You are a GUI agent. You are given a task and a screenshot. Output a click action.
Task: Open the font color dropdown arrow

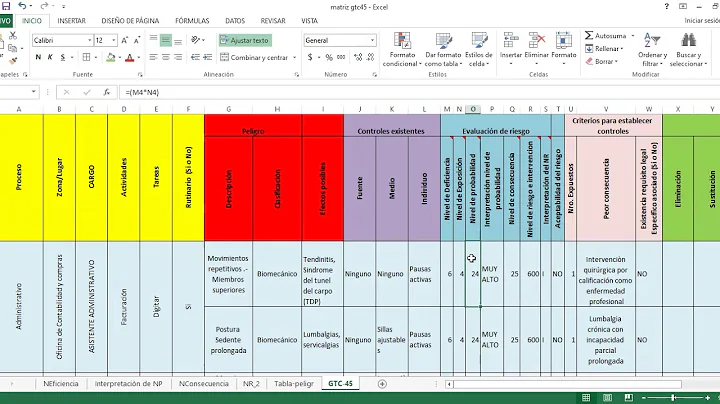138,58
